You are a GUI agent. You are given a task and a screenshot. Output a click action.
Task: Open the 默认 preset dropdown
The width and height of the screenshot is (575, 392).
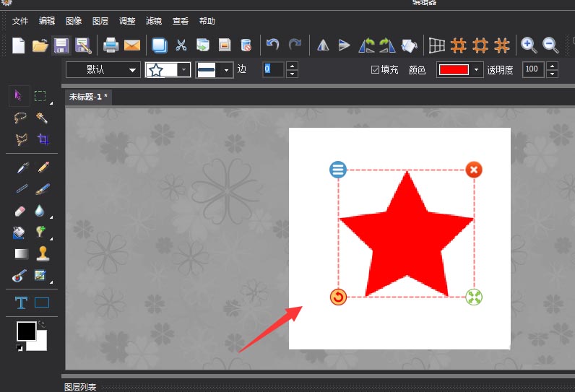click(103, 69)
